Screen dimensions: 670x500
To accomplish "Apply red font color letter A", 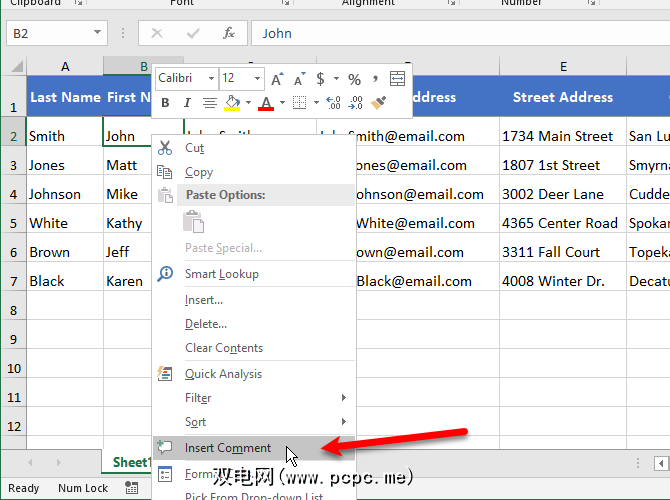I will point(266,103).
